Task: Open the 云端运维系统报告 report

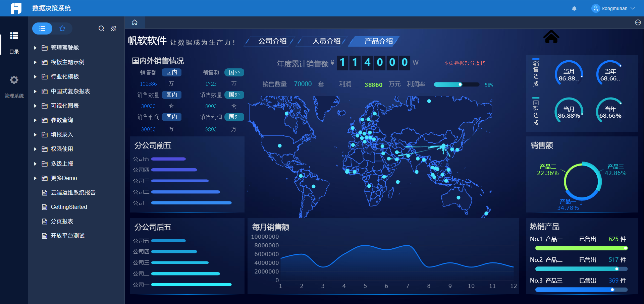Action: [73, 193]
